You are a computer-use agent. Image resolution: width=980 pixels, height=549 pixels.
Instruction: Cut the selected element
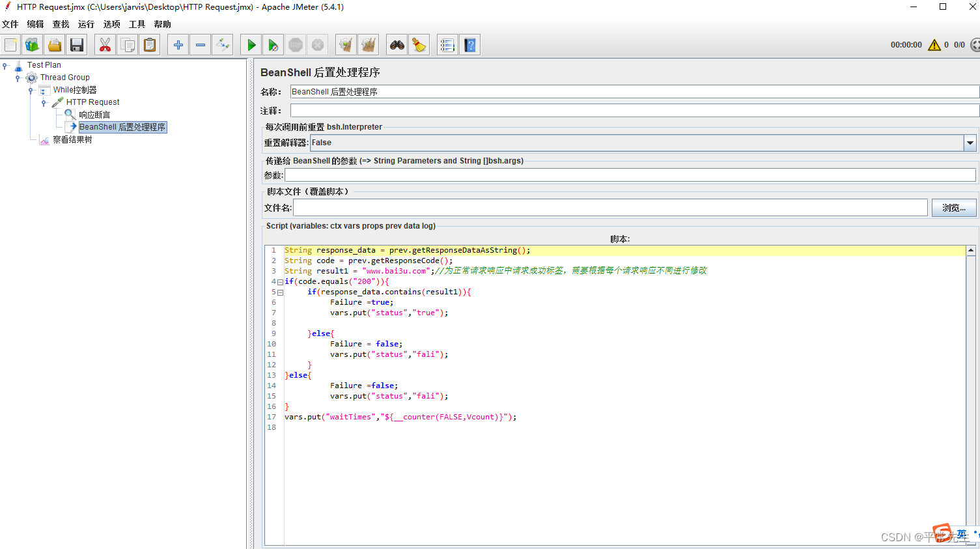click(x=105, y=44)
